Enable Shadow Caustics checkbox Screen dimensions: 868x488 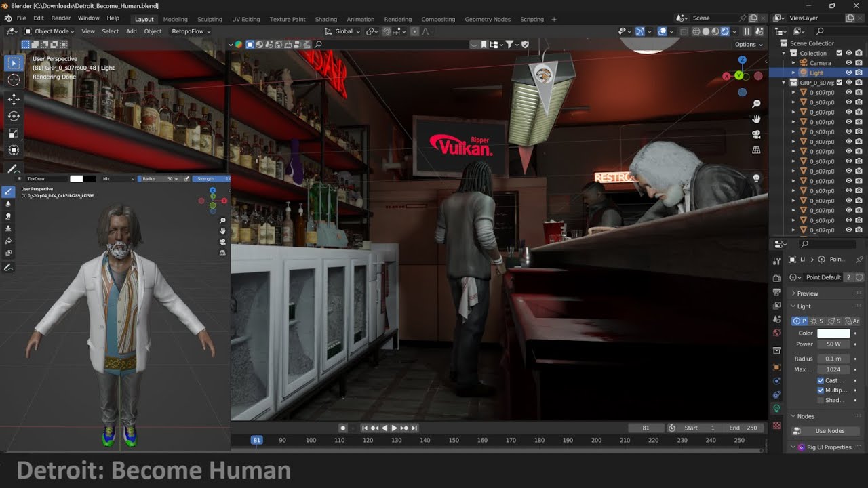tap(821, 400)
